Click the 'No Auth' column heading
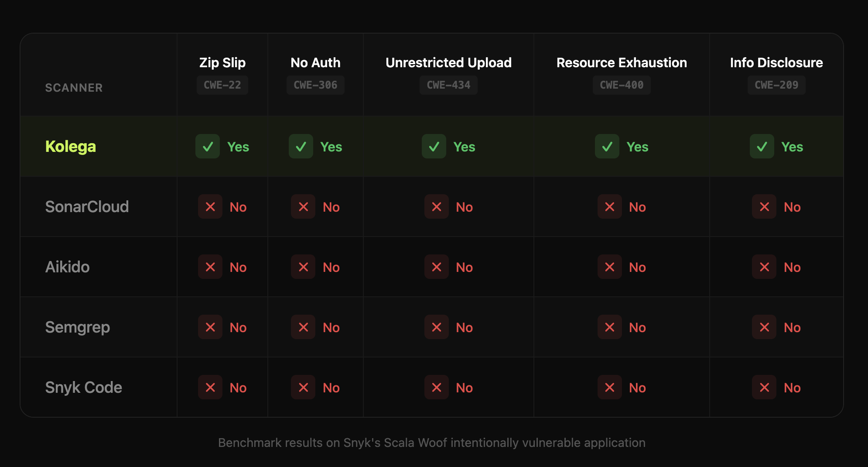The width and height of the screenshot is (868, 467). [315, 62]
